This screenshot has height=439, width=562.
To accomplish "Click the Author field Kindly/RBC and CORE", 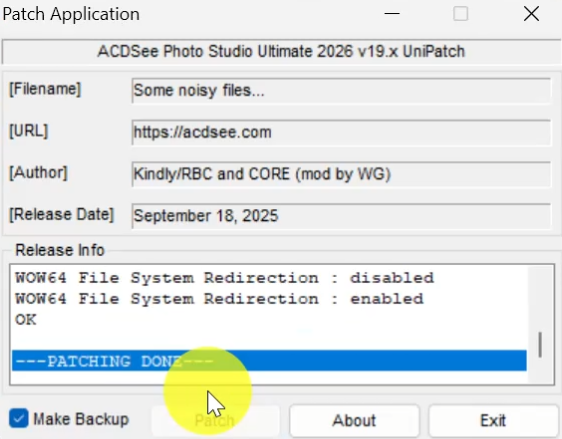I will pyautogui.click(x=341, y=174).
